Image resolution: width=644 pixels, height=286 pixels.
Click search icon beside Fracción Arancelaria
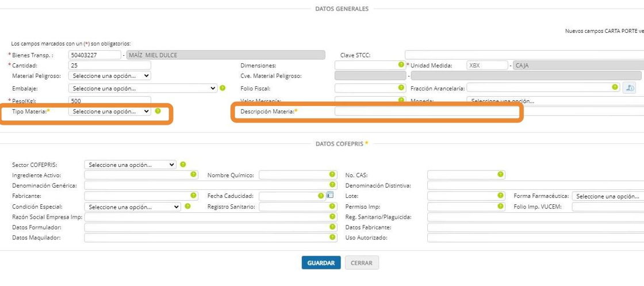[x=630, y=88]
